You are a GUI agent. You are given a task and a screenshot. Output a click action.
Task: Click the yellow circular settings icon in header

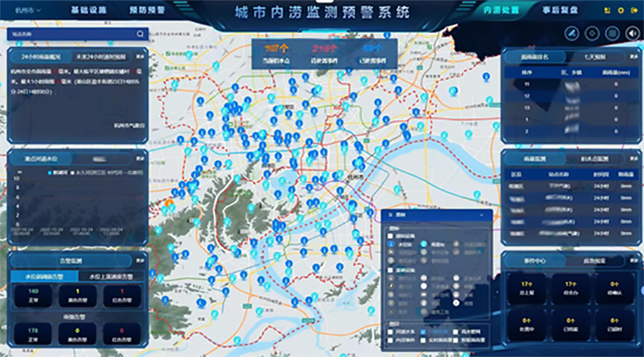point(620,11)
